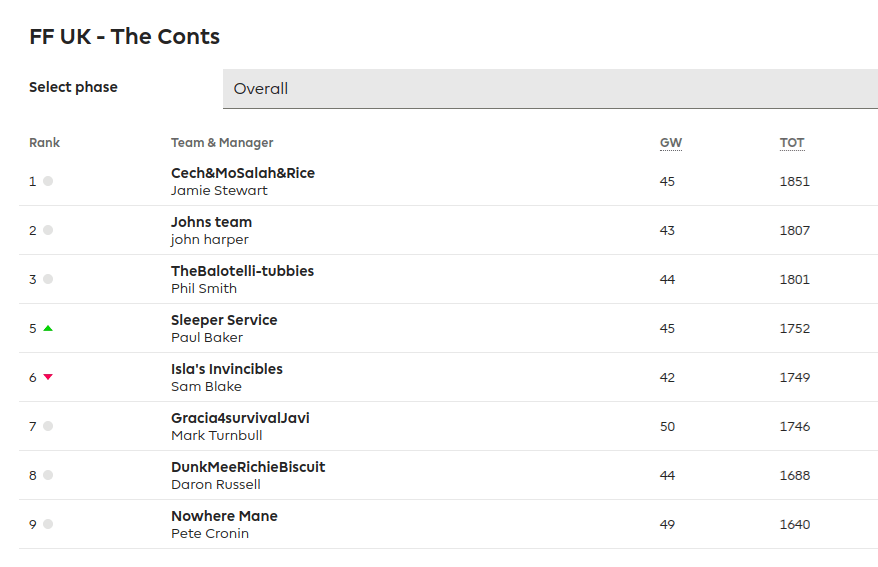Click green up arrow beside rank 5
The image size is (878, 567).
(48, 328)
